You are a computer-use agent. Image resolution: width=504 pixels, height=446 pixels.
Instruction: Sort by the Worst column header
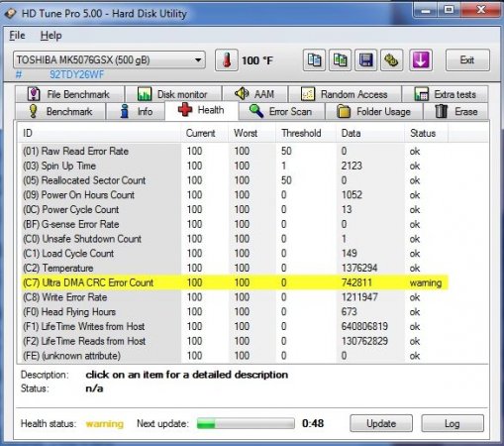[x=252, y=133]
